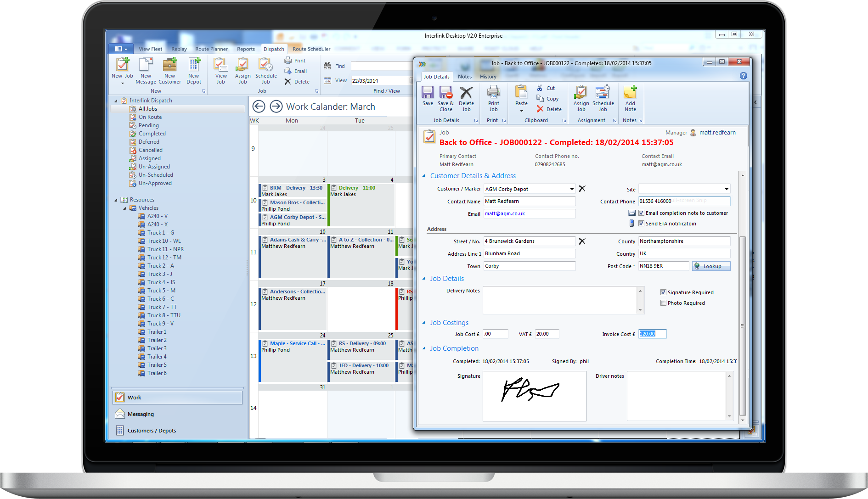
Task: Open the matt.redfearn manager link
Action: (717, 133)
